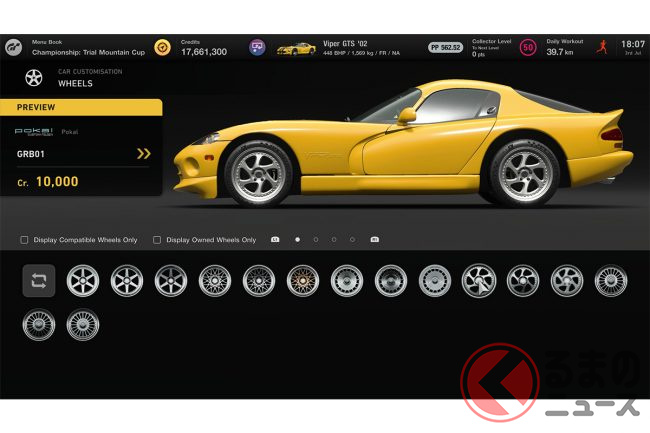Screen dimensions: 650x433
Task: Open the purple garage icon
Action: (257, 47)
